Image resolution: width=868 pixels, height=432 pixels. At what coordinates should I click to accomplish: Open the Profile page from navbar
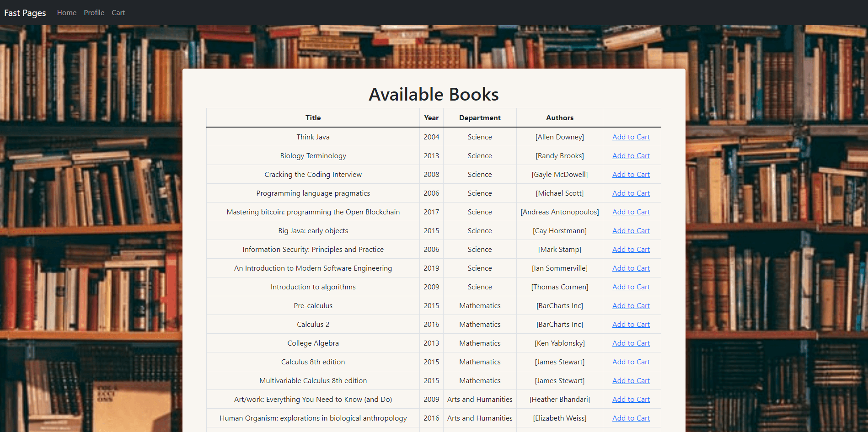tap(94, 12)
